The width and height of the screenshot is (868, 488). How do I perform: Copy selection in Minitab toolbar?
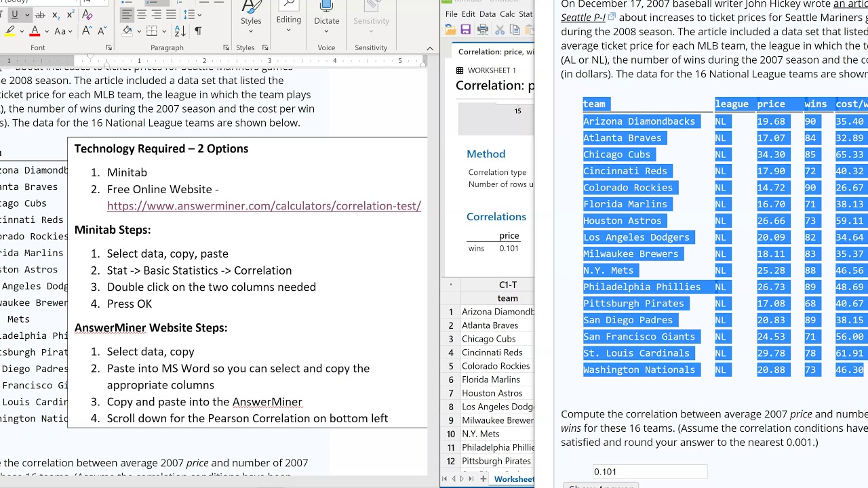click(515, 29)
